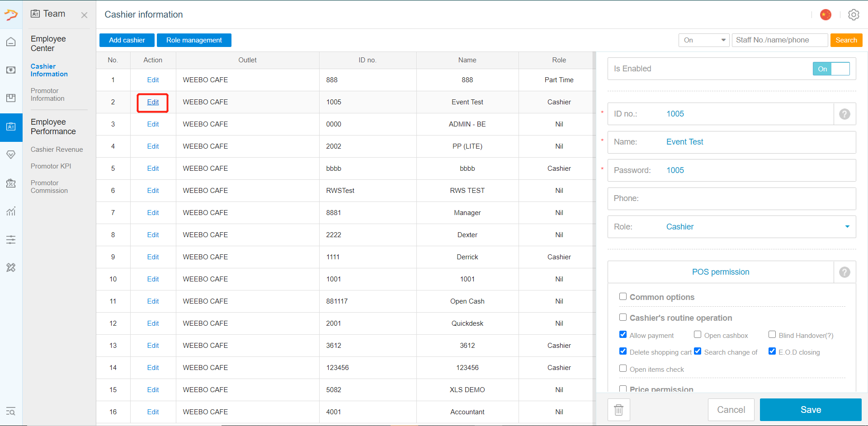Close the Team panel

[84, 15]
